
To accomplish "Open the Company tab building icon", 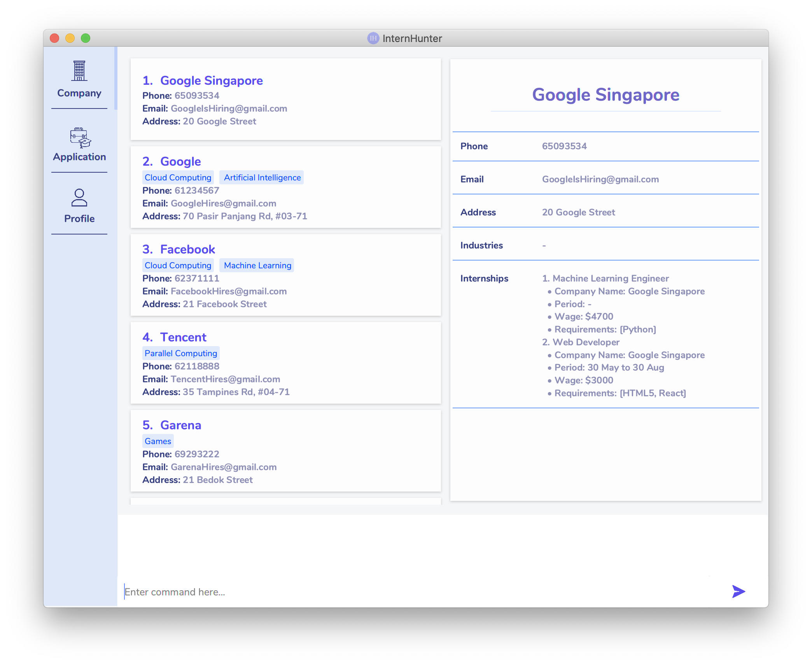I will coord(79,71).
